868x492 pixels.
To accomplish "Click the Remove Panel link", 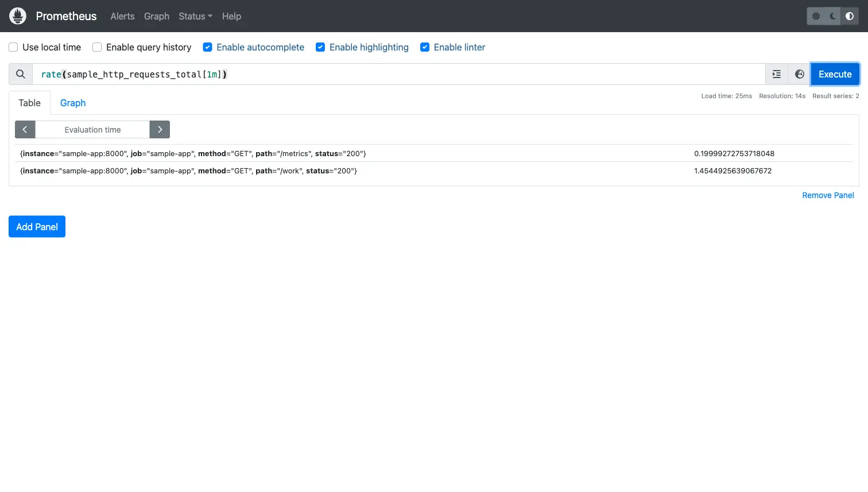I will tap(828, 195).
